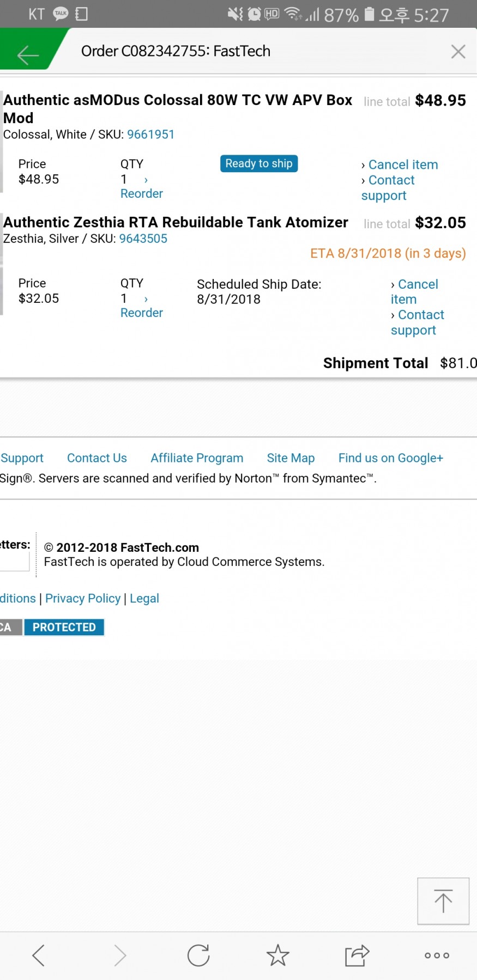
Task: Click the Ready to ship status badge
Action: pos(259,163)
